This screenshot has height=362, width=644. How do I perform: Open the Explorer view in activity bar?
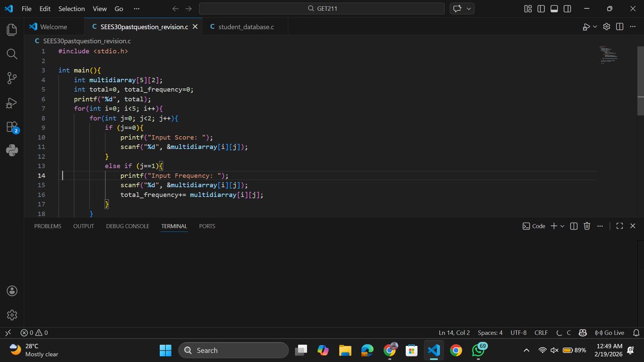12,29
